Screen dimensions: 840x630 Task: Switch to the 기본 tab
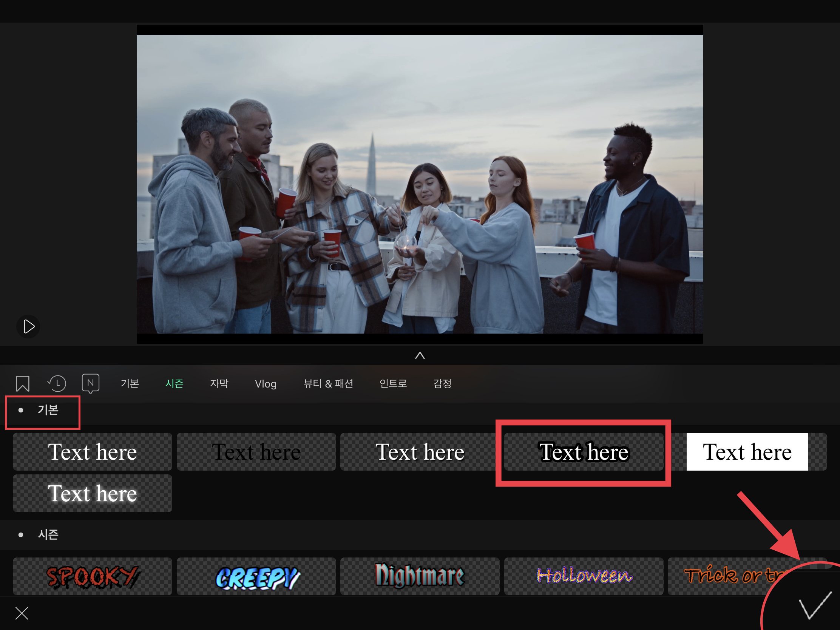tap(130, 383)
